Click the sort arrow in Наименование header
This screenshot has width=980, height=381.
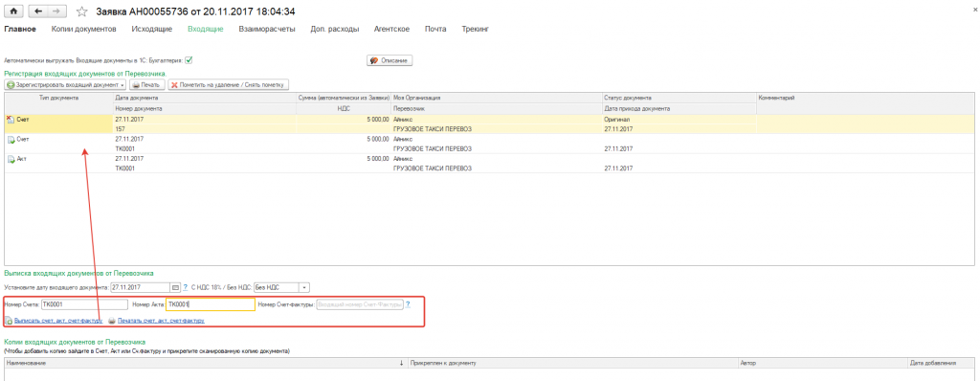point(401,363)
